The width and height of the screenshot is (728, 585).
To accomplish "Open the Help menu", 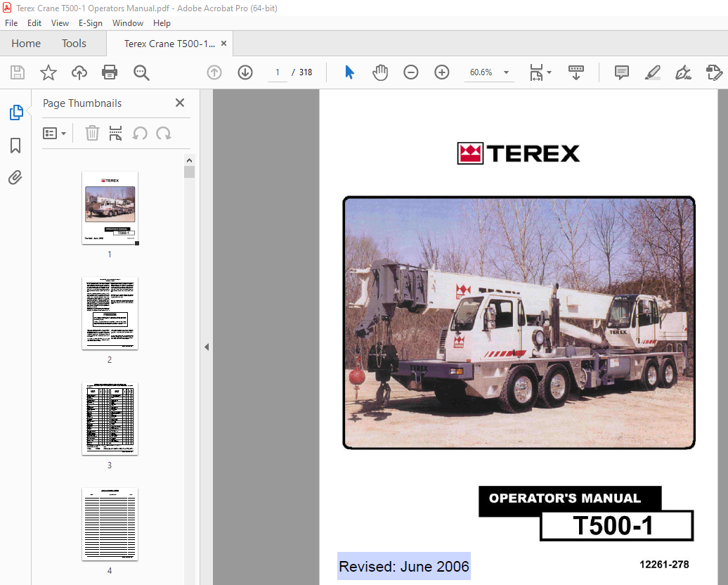I will click(x=162, y=23).
